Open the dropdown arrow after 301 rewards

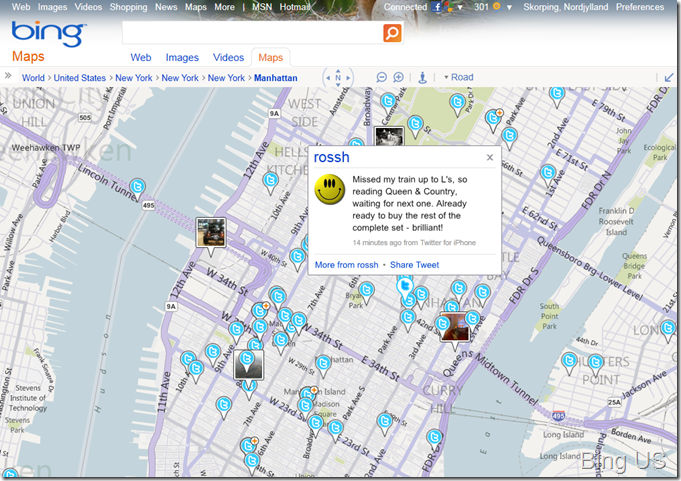coord(509,7)
